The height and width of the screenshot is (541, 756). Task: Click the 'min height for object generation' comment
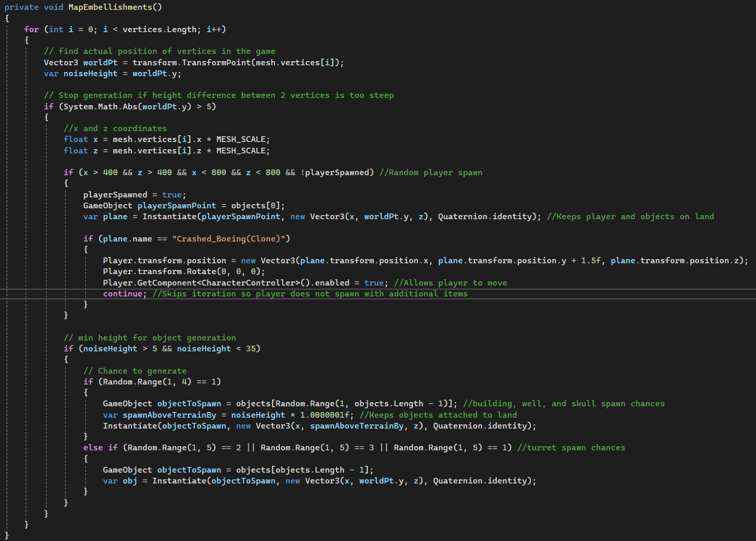[x=150, y=338]
